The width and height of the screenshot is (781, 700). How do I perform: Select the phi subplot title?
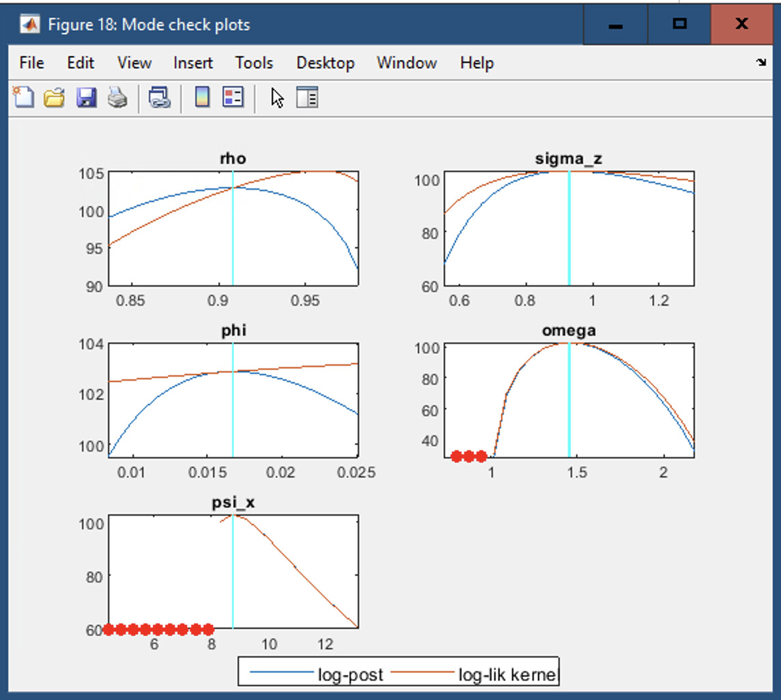click(233, 331)
